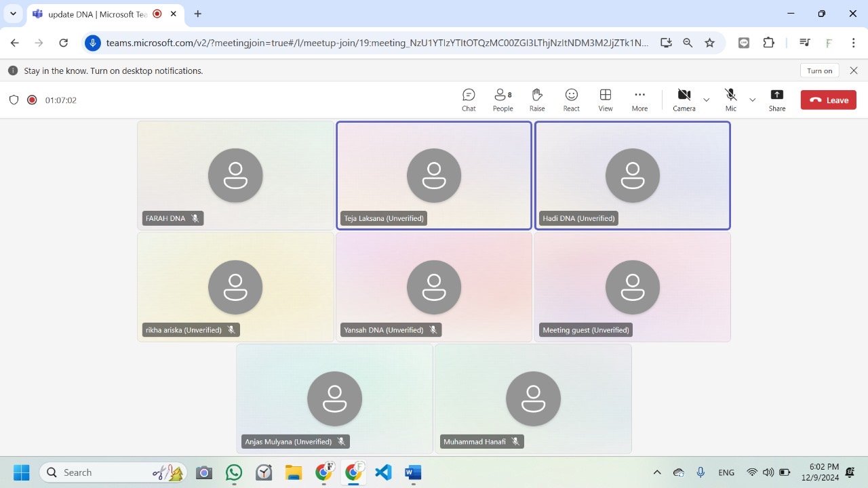This screenshot has width=868, height=488.
Task: Click the shield privacy icon
Action: pyautogui.click(x=14, y=100)
